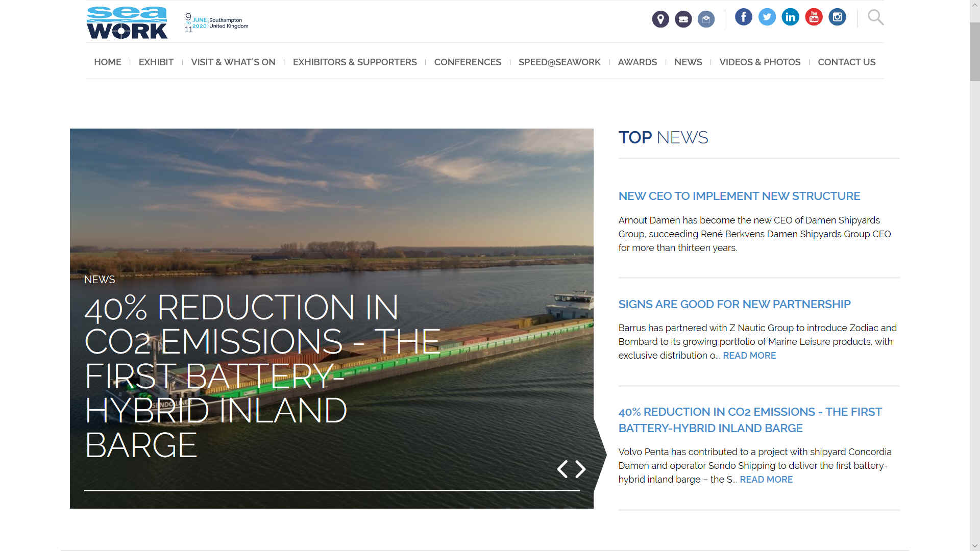The width and height of the screenshot is (980, 551).
Task: Open Seawork LinkedIn icon
Action: point(791,17)
